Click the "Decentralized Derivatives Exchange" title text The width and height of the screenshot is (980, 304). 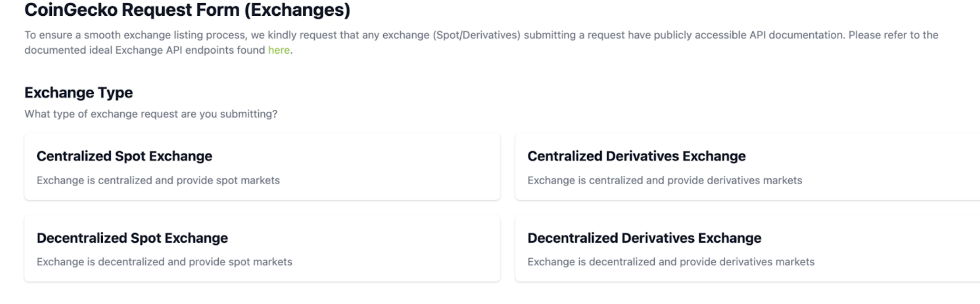[644, 238]
